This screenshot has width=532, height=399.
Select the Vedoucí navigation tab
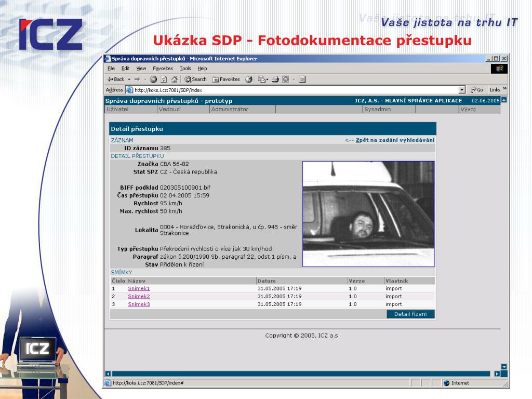click(x=183, y=109)
